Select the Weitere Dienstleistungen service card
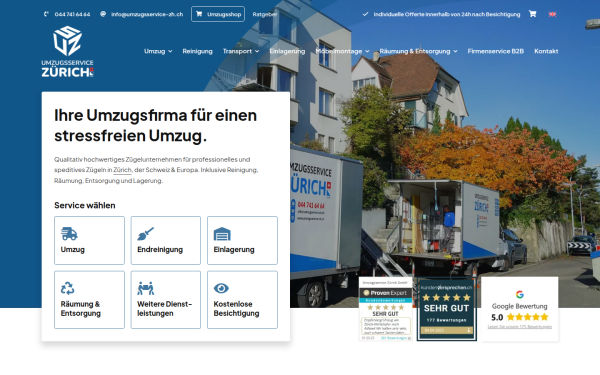 pos(166,300)
